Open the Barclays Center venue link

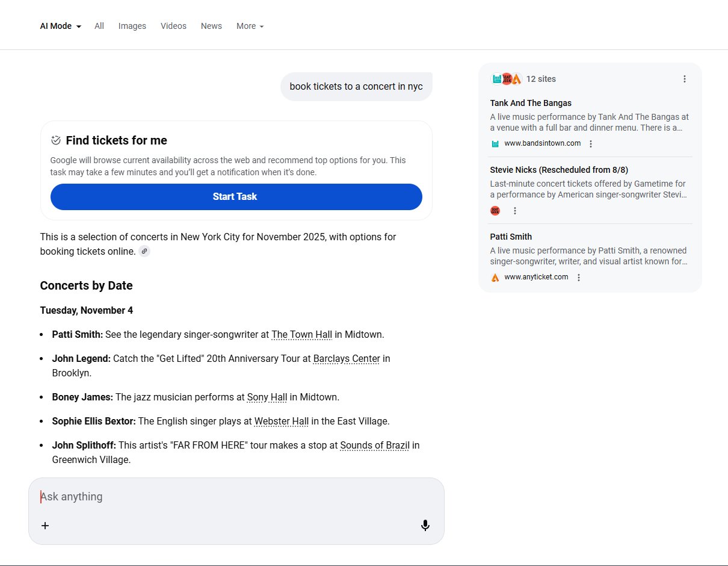click(x=347, y=359)
